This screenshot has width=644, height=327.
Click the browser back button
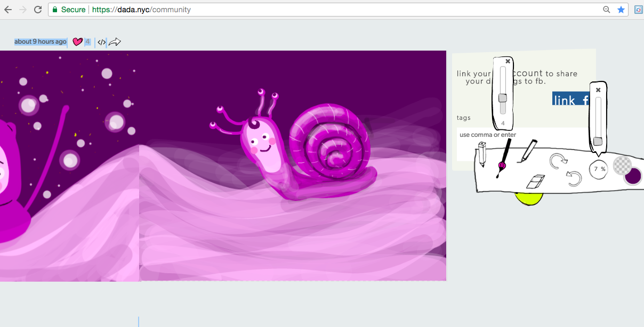pyautogui.click(x=8, y=10)
